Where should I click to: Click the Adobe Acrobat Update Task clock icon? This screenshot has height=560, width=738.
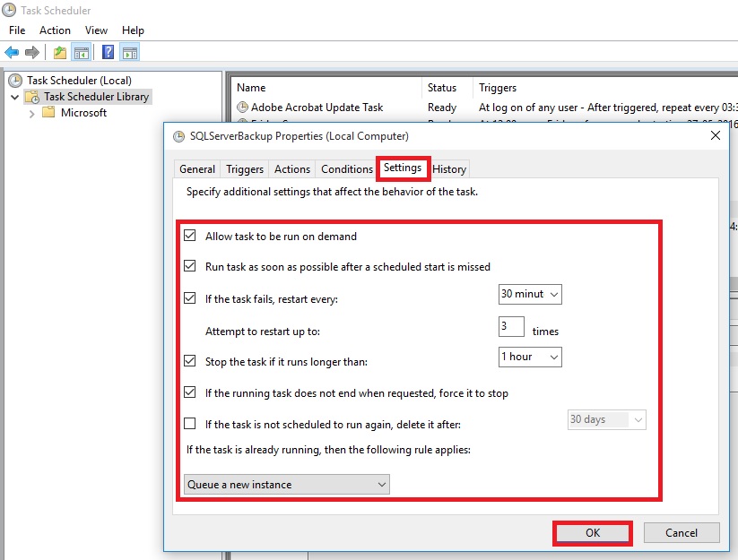242,108
